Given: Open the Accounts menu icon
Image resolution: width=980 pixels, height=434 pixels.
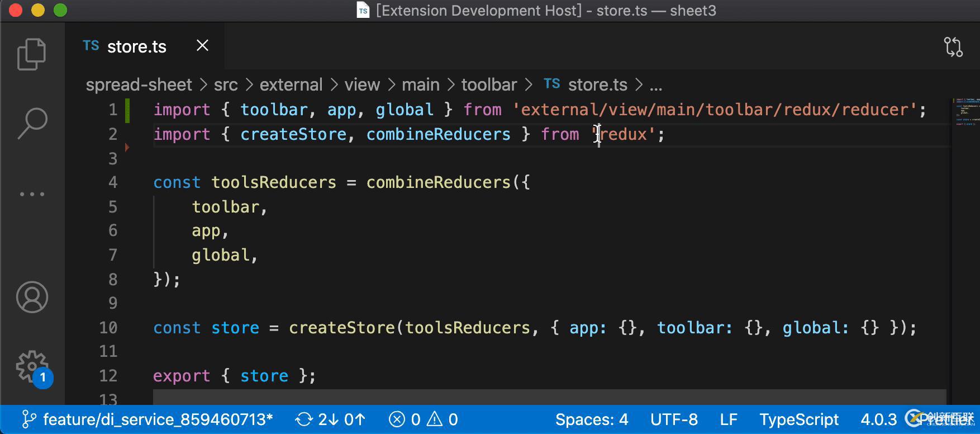Looking at the screenshot, I should [32, 297].
